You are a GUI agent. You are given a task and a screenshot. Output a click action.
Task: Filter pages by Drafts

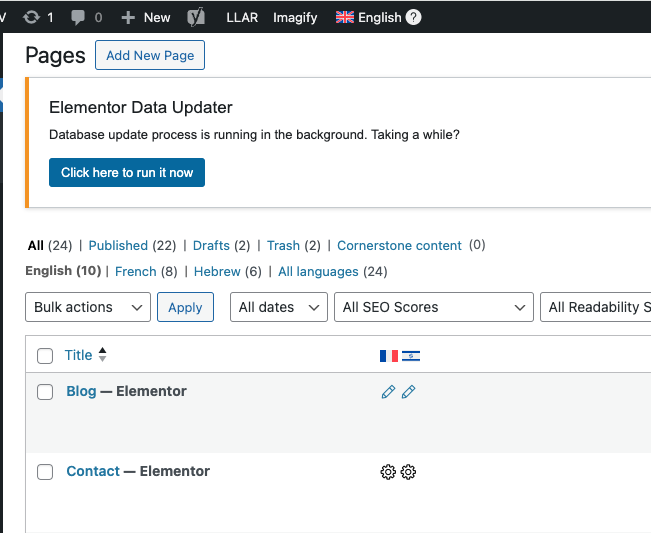pyautogui.click(x=211, y=245)
